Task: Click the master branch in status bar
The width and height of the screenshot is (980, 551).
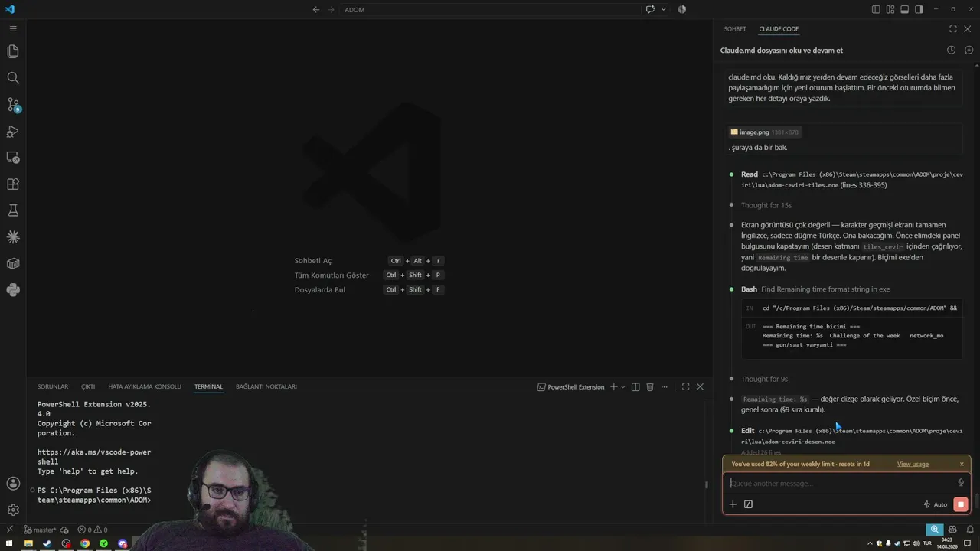Action: coord(40,530)
